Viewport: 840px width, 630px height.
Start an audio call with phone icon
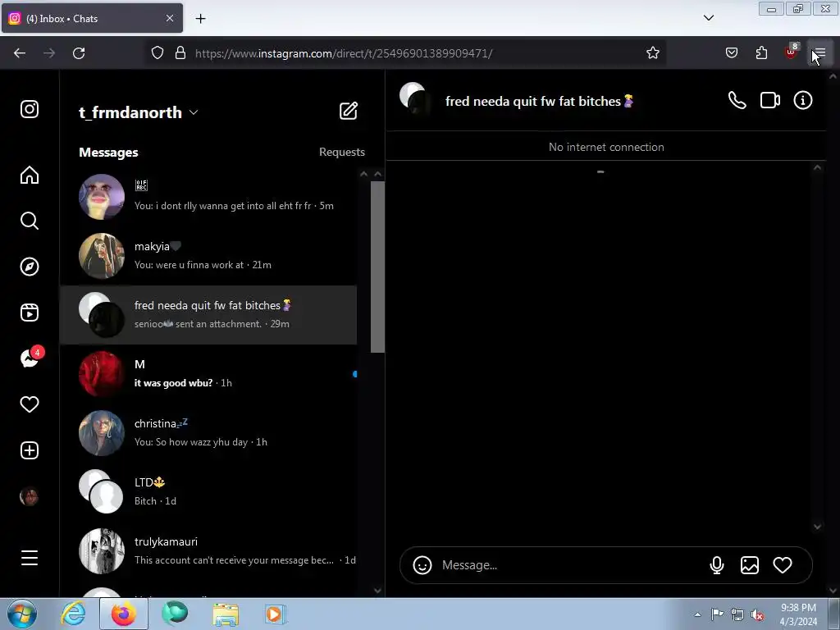(737, 100)
